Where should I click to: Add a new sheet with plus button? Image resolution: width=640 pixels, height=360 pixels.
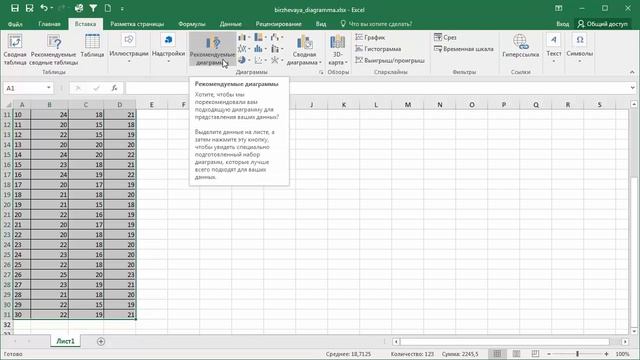tap(101, 341)
